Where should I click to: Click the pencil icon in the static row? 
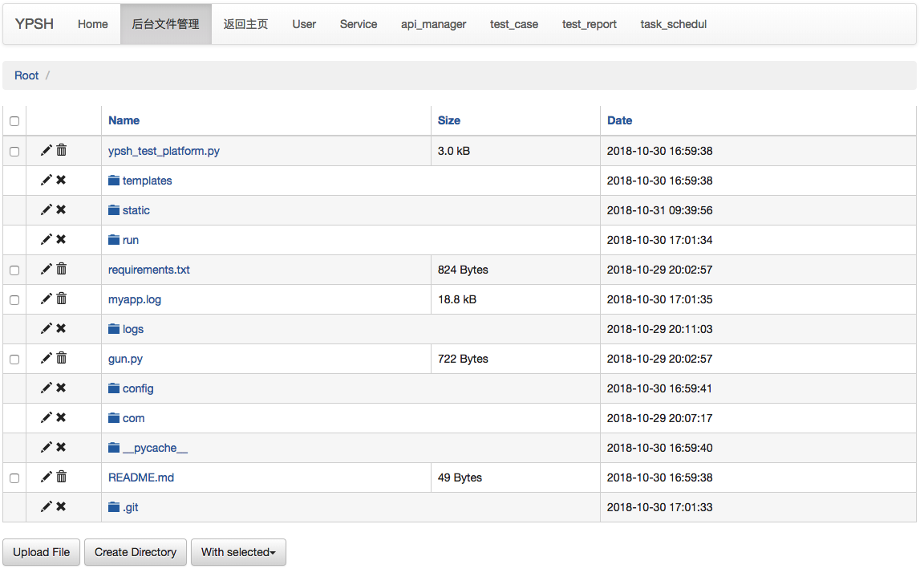pyautogui.click(x=46, y=209)
